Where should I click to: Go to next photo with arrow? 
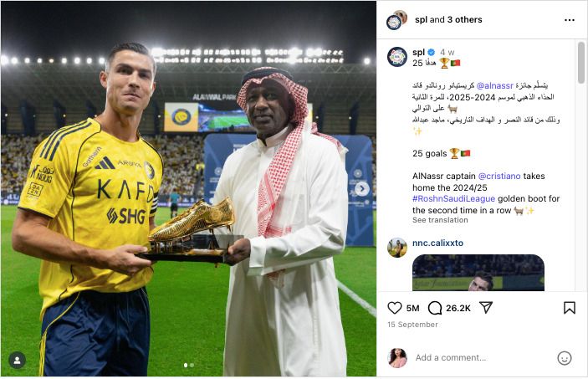(x=362, y=189)
